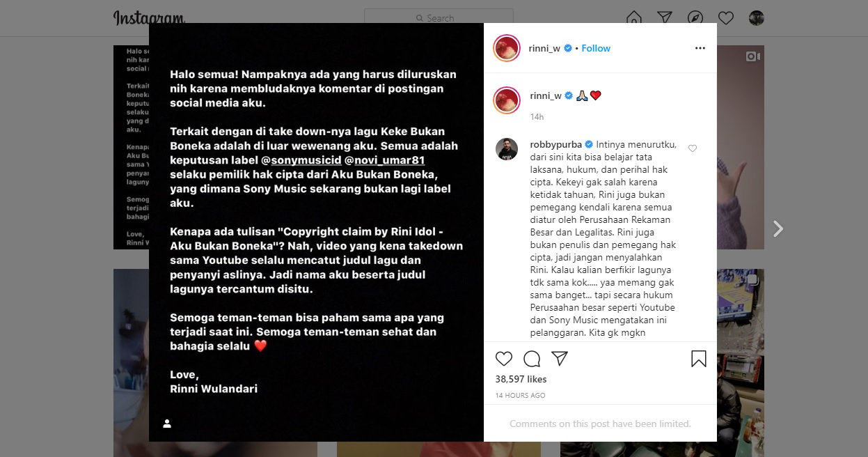Open rinni_w's header profile picture
Viewport: 868px width, 457px height.
pos(507,48)
